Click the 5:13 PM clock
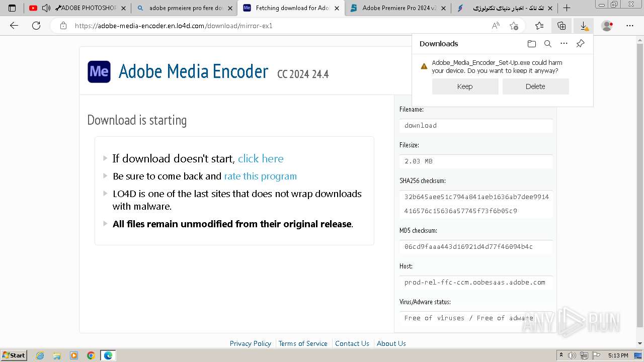 point(618,355)
